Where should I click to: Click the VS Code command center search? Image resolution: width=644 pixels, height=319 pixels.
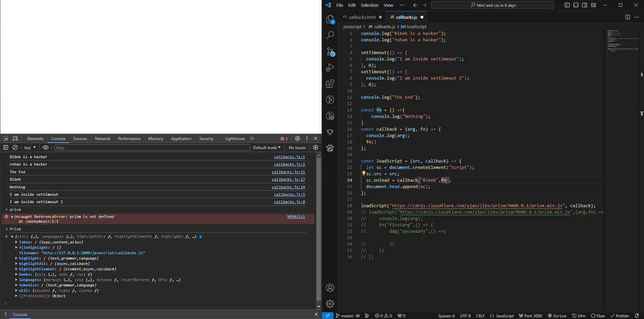[493, 5]
